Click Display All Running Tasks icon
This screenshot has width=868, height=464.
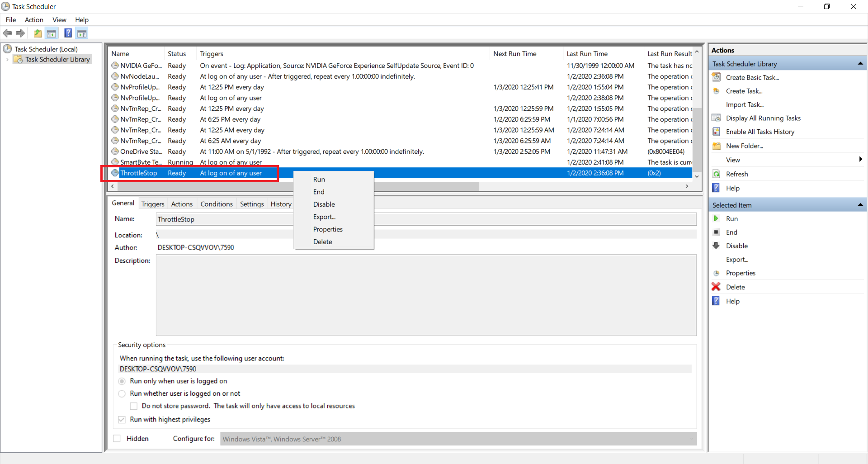(x=717, y=118)
